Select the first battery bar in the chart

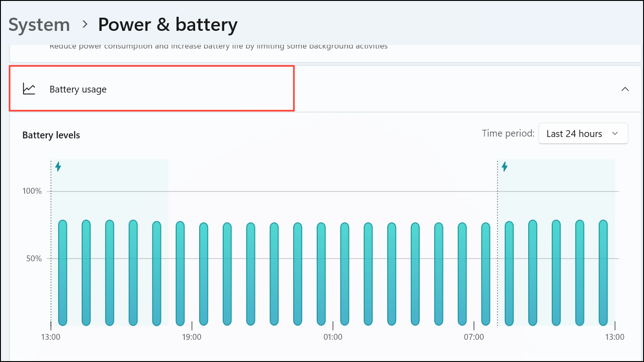(x=63, y=273)
